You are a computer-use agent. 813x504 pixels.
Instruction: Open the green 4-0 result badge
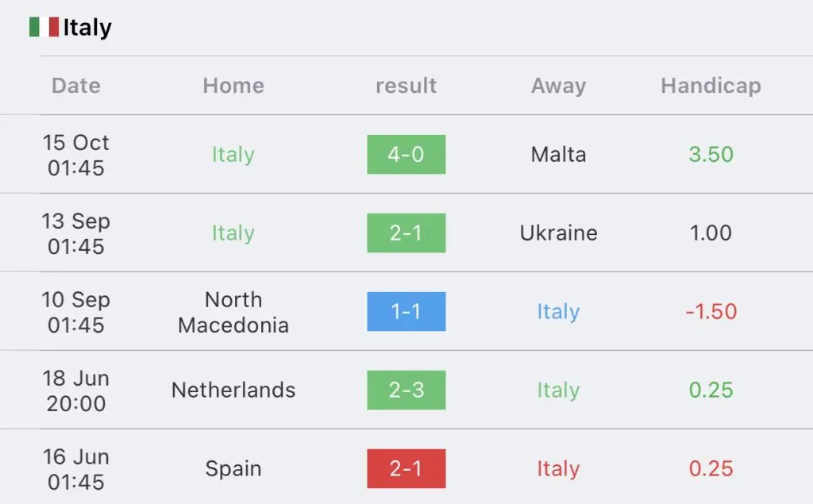click(406, 155)
